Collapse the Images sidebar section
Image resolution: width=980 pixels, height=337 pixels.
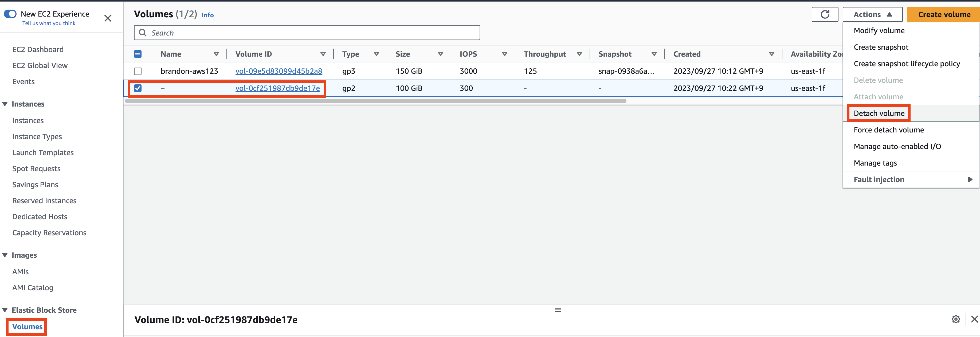pos(5,255)
